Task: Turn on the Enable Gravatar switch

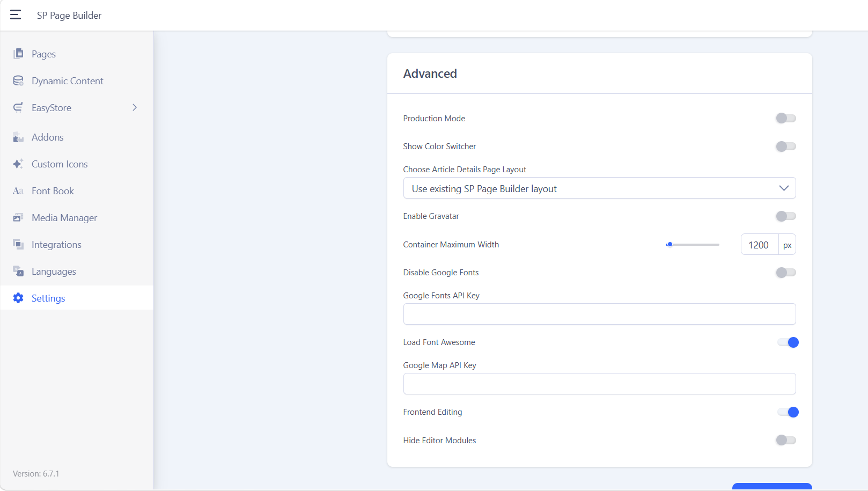Action: [786, 216]
